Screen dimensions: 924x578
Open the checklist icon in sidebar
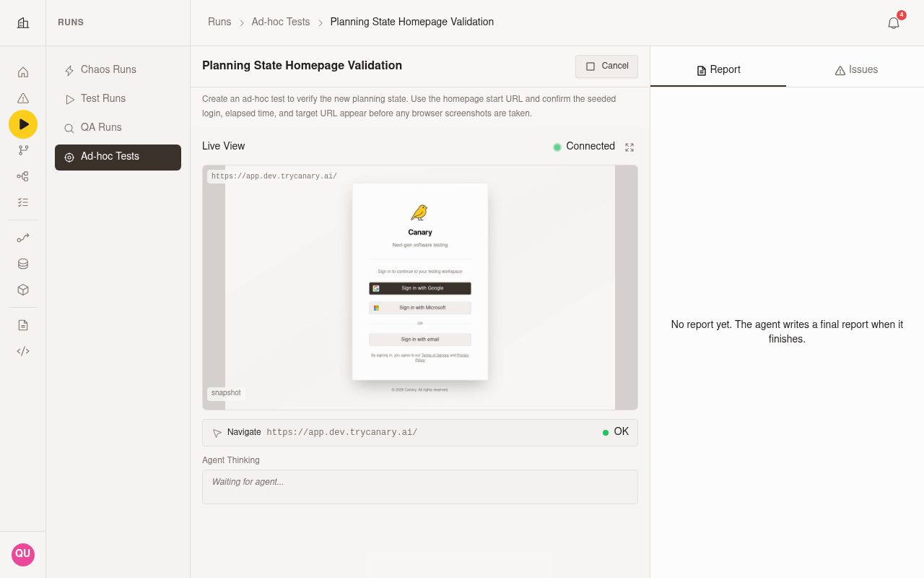[x=23, y=202]
